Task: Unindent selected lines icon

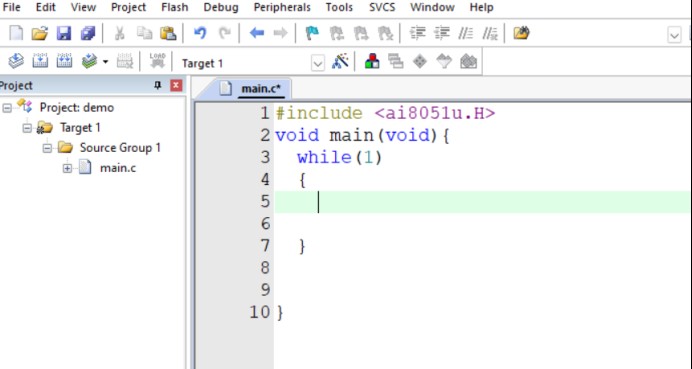Action: coord(442,33)
